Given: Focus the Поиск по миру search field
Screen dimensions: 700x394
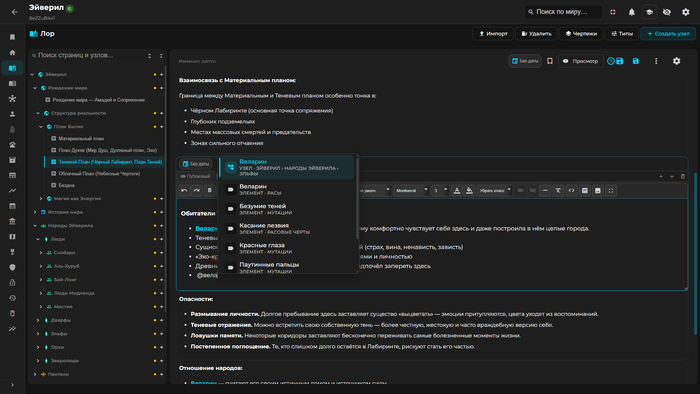Looking at the screenshot, I should (x=563, y=12).
